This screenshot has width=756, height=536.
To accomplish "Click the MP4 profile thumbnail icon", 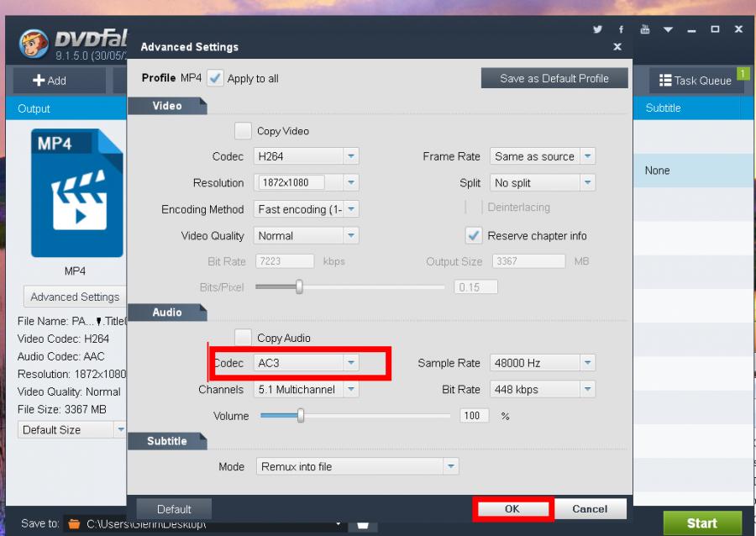I will click(76, 193).
